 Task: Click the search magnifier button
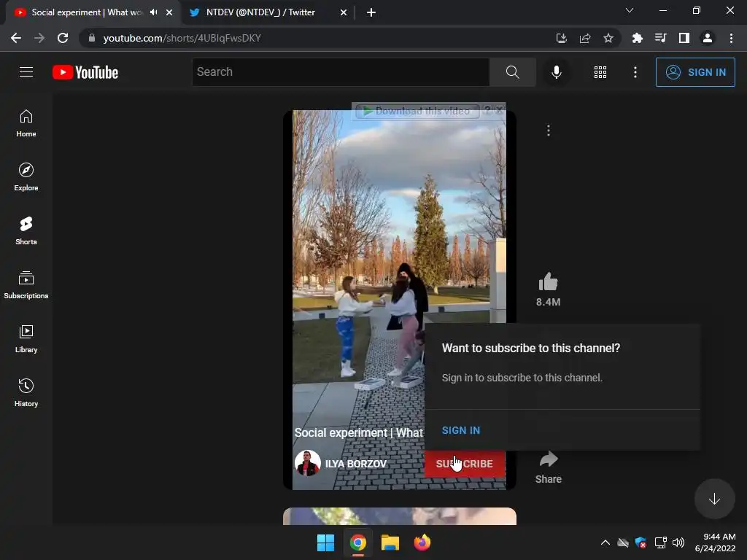pos(513,72)
